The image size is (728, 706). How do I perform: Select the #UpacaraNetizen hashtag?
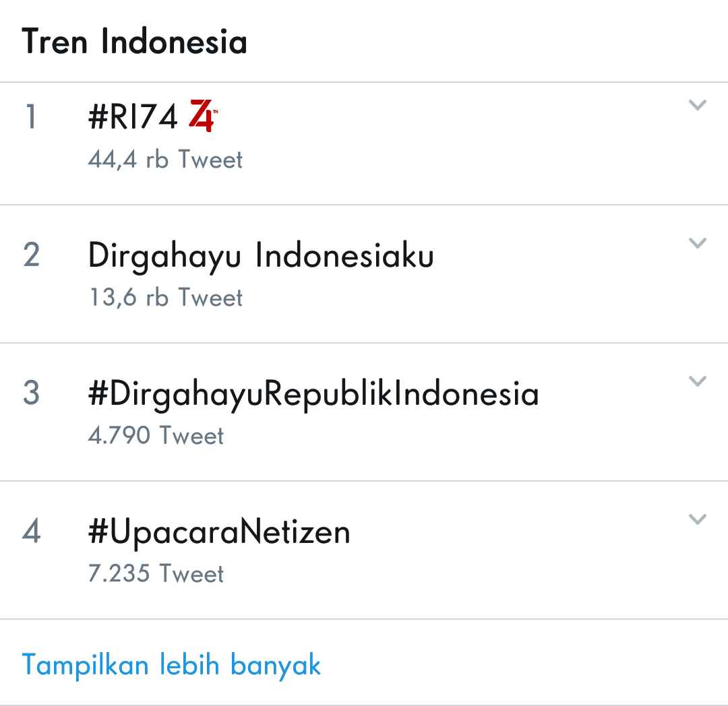219,532
